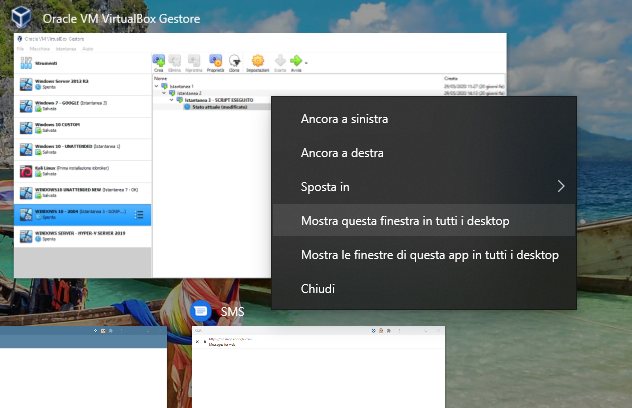Select the 'Windows 7 - GOOGLE' VM icon
The height and width of the screenshot is (408, 632).
tap(26, 106)
